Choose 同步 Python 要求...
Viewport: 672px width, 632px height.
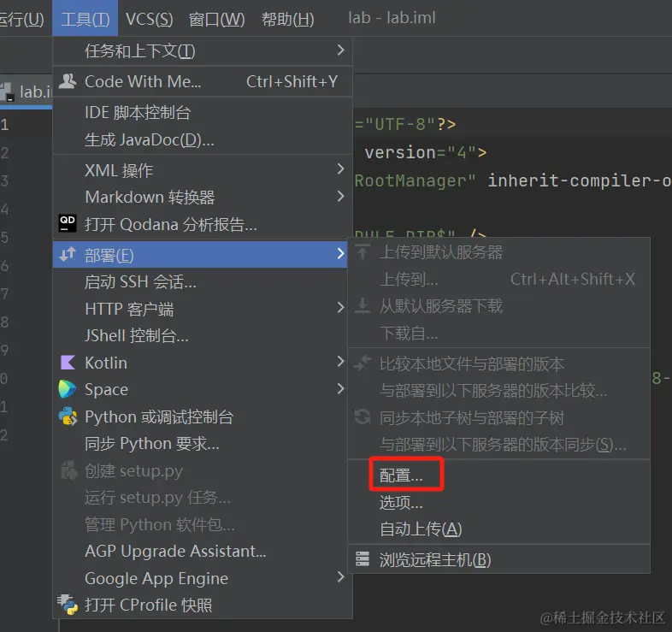(x=203, y=443)
